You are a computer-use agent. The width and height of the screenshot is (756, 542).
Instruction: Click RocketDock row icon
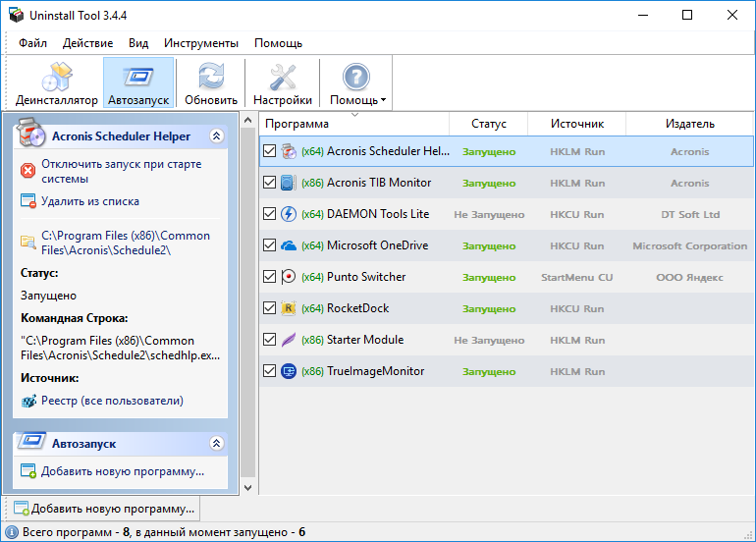(289, 308)
